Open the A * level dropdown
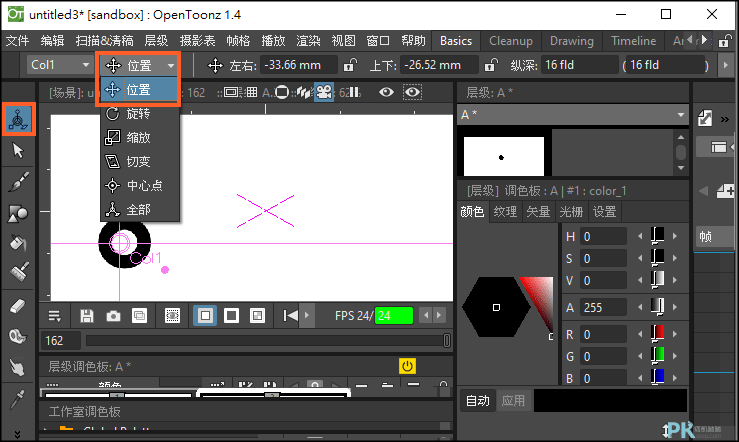This screenshot has height=442, width=739. (x=573, y=115)
